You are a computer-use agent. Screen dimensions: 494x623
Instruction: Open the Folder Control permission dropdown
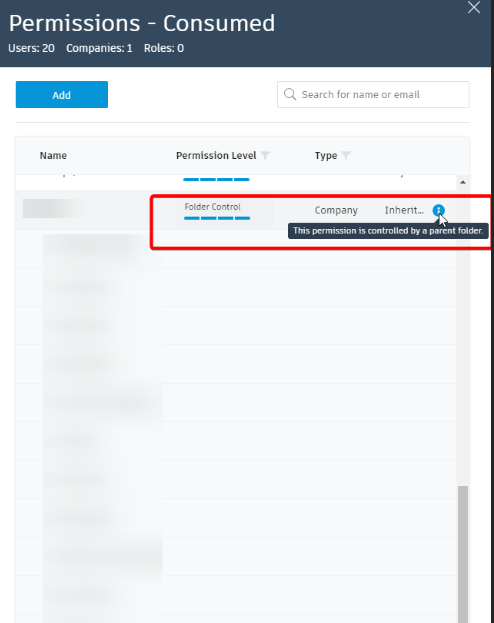point(225,213)
